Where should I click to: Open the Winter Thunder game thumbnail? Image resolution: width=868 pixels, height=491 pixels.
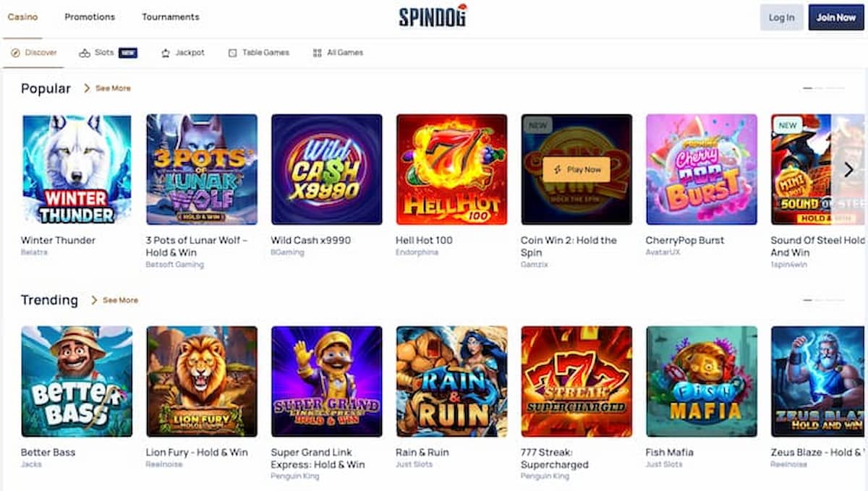77,169
